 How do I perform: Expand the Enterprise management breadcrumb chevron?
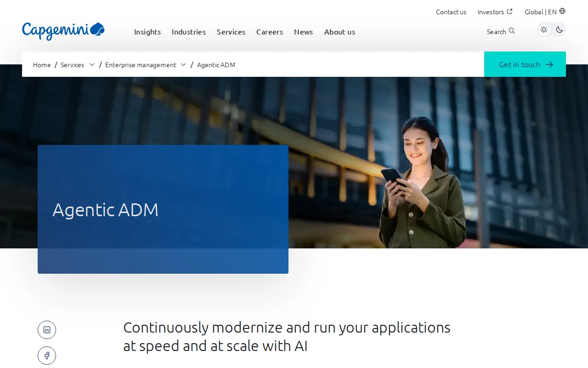(183, 65)
